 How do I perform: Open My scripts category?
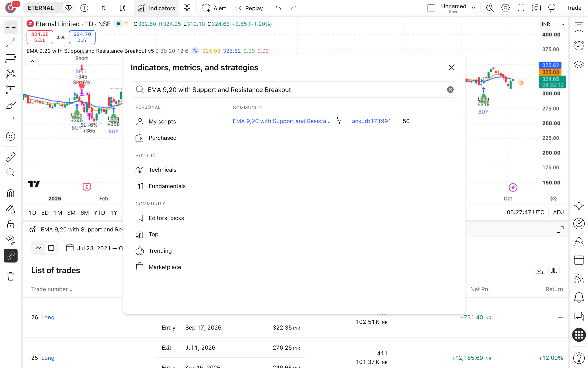click(x=156, y=121)
